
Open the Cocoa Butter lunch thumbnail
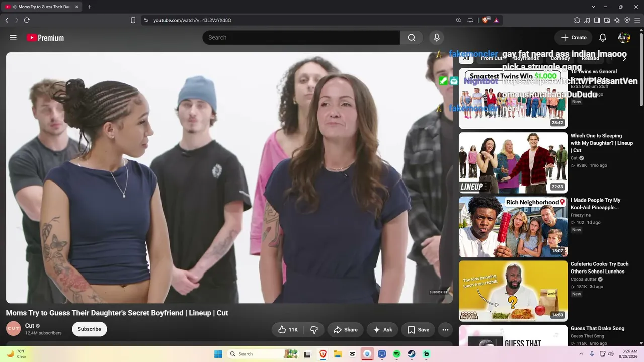513,291
